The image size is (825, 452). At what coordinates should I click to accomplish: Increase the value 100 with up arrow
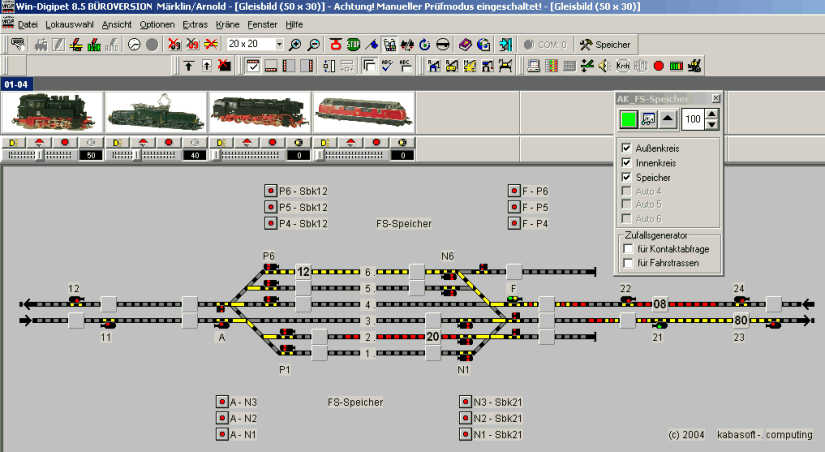pos(711,114)
